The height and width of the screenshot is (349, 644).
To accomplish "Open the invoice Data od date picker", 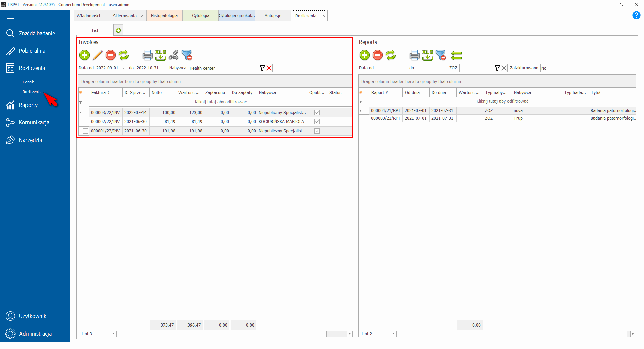I will (124, 68).
